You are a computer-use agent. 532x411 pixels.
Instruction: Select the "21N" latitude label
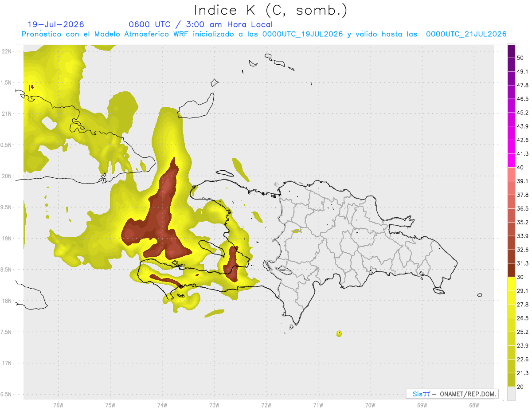coord(7,114)
